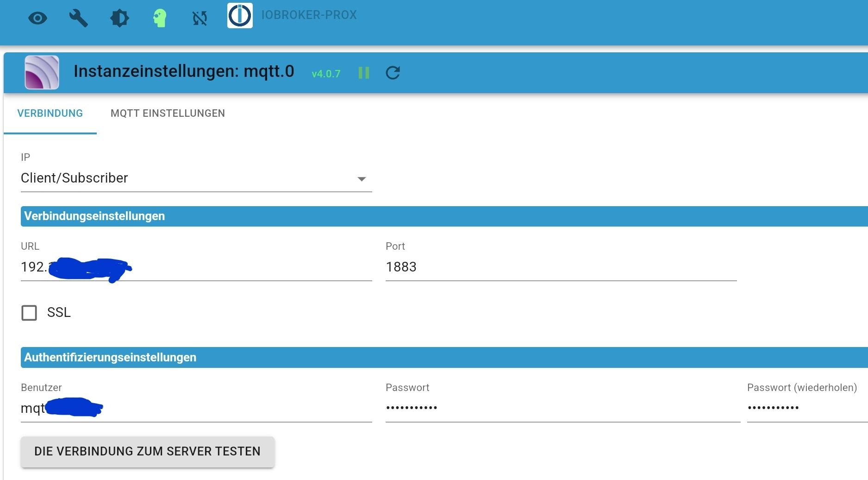This screenshot has height=480, width=868.
Task: Pause the mqtt.0 instance
Action: coord(364,73)
